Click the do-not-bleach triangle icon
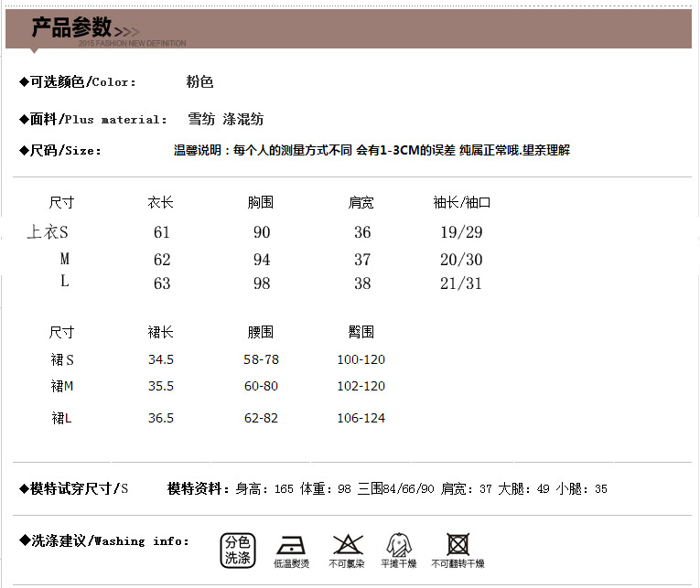 [348, 545]
